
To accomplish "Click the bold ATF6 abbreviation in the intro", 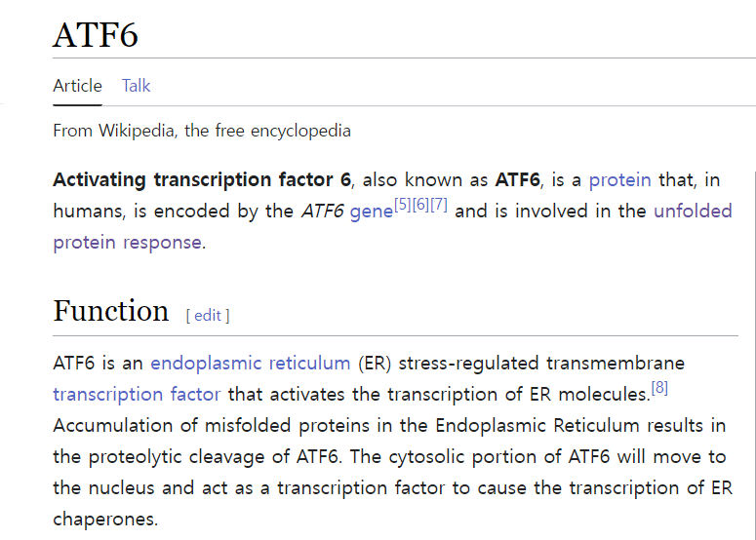I will (518, 180).
